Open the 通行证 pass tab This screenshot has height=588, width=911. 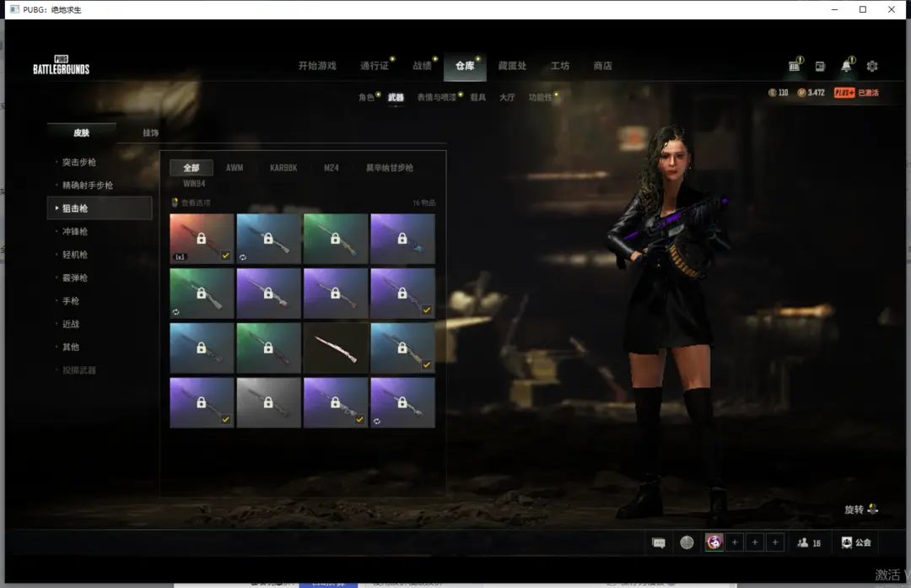(375, 66)
